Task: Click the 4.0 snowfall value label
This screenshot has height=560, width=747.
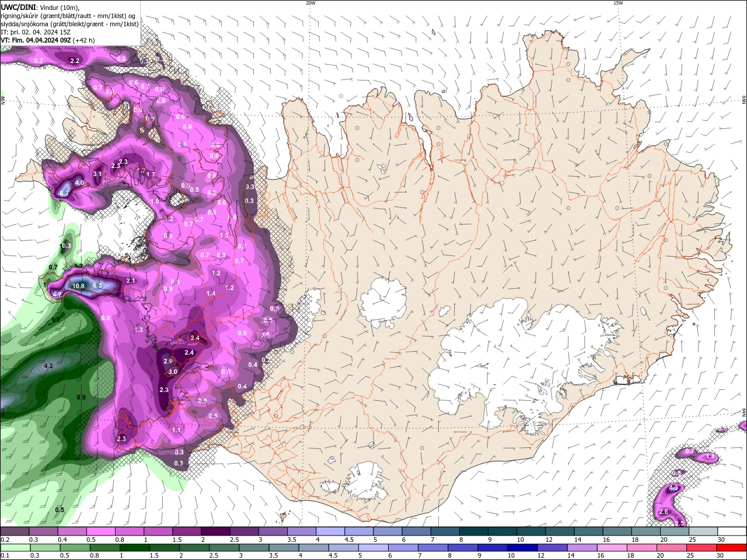Action: 79,183
